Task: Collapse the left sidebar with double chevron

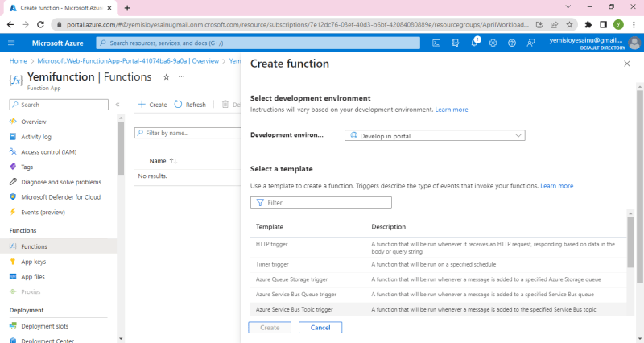Action: pos(118,105)
